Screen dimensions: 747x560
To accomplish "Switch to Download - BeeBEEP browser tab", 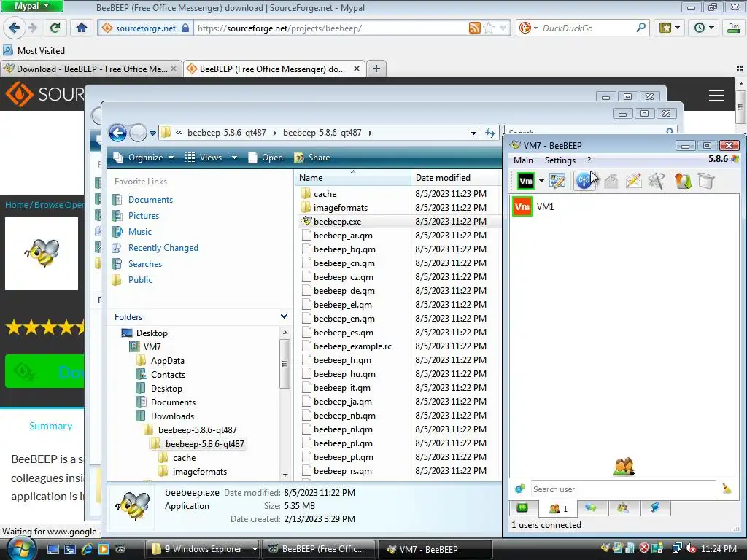I will tap(91, 69).
